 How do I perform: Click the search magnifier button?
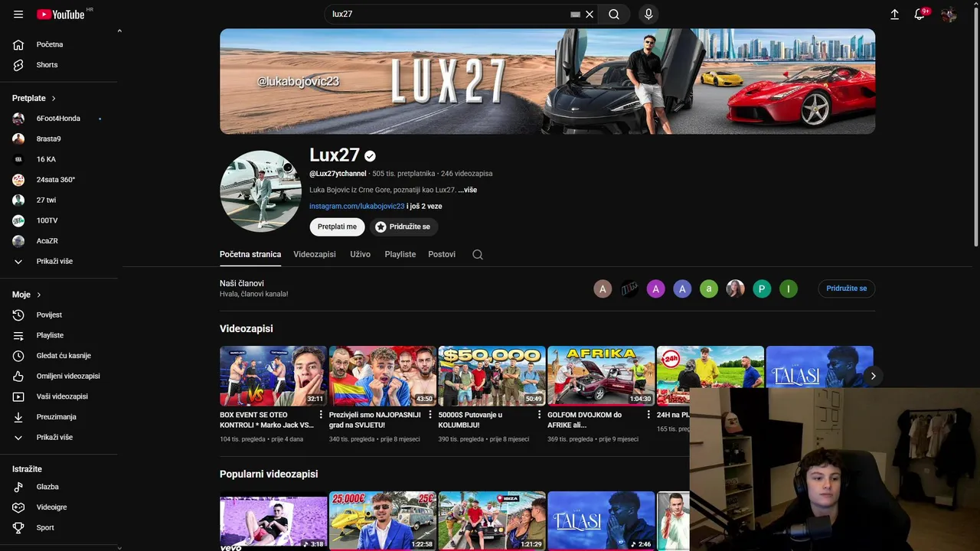coord(614,14)
